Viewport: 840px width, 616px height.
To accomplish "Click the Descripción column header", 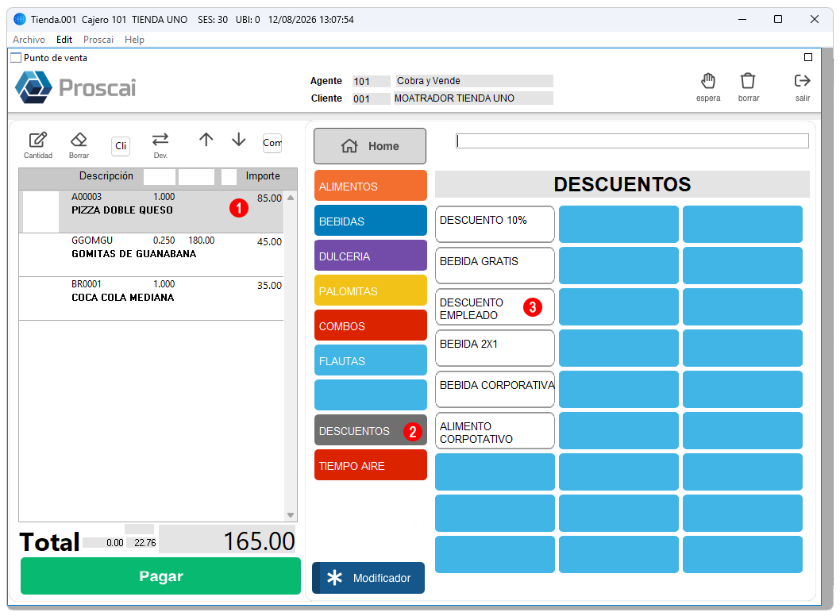I will [x=106, y=175].
